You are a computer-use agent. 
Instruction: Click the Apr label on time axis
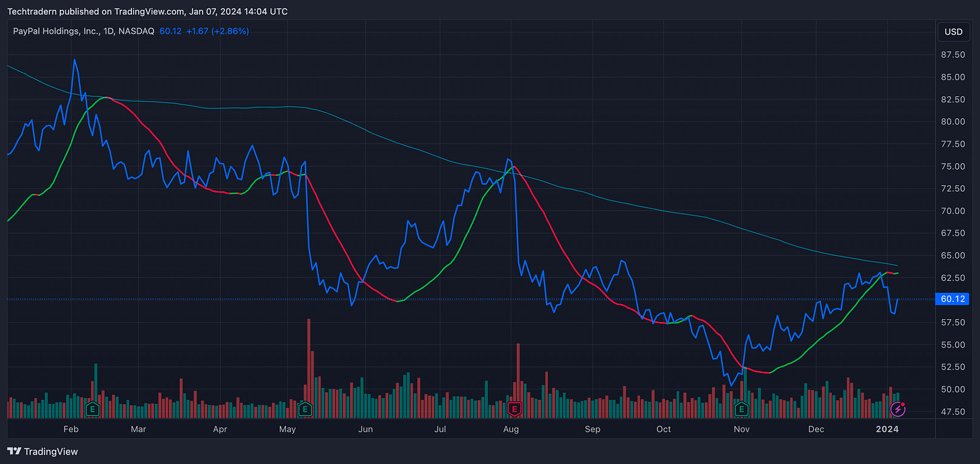click(220, 428)
